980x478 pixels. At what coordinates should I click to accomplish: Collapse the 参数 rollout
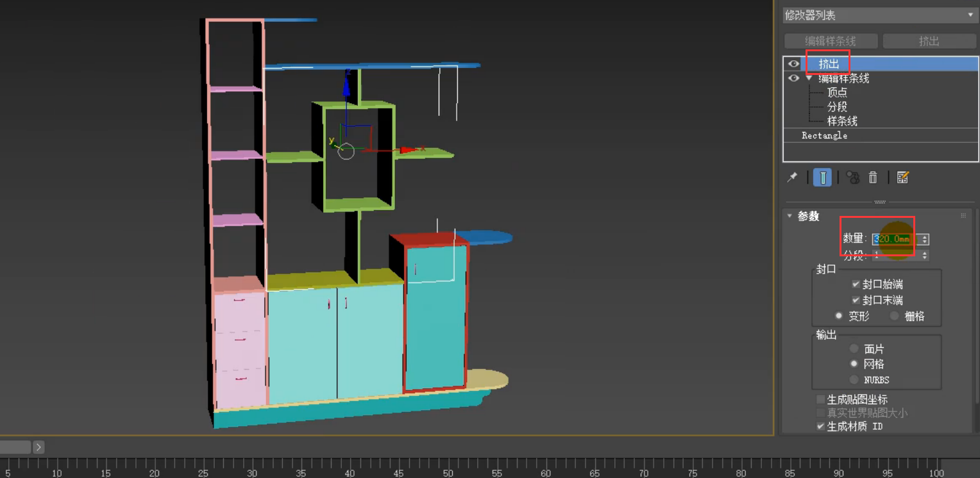pos(790,216)
